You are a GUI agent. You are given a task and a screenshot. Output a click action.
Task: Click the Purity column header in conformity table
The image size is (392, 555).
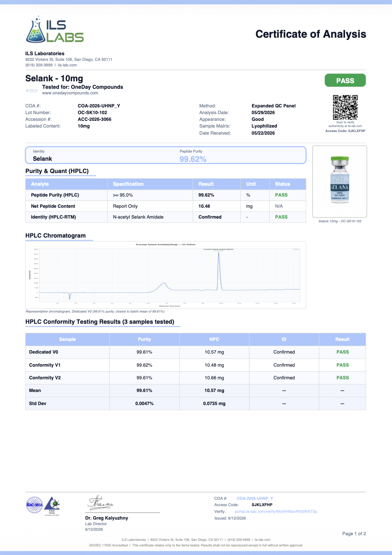point(144,339)
